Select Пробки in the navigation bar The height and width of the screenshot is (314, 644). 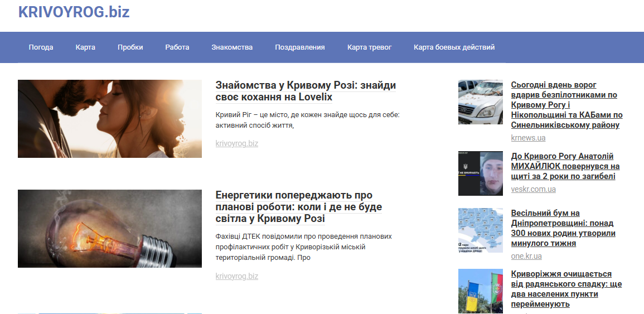(x=130, y=47)
